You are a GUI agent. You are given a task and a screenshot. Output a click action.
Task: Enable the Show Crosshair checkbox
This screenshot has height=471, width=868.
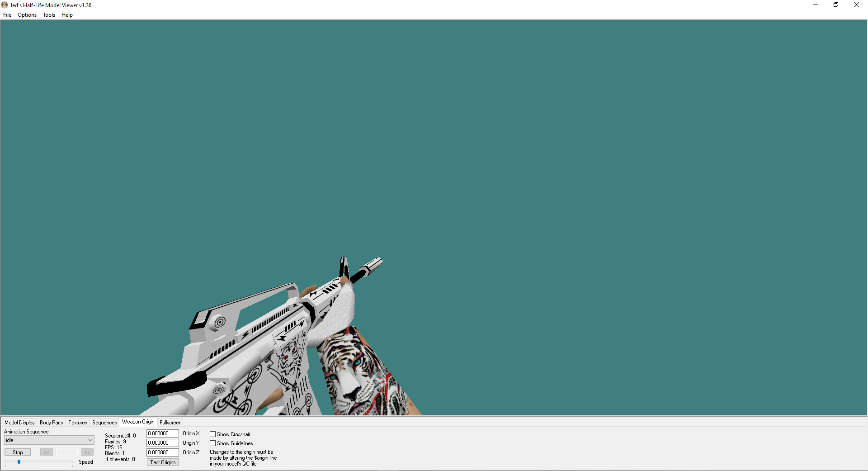click(212, 434)
